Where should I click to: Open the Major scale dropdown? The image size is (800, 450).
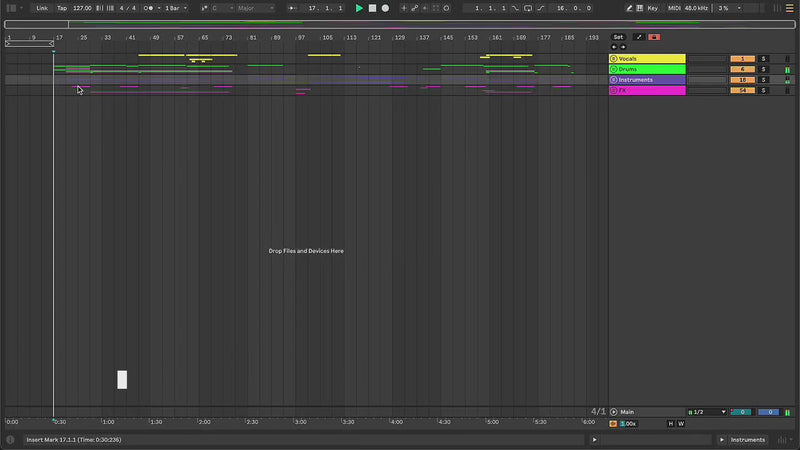[x=255, y=8]
